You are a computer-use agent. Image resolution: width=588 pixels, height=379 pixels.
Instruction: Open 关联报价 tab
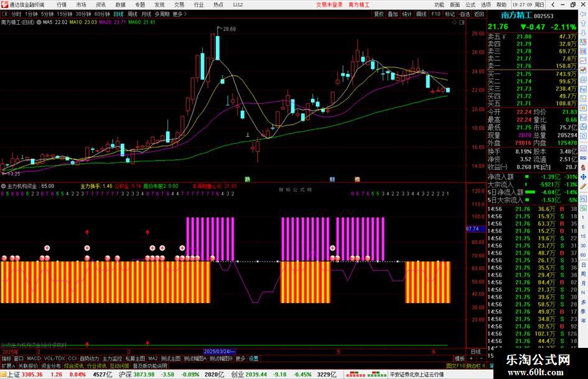pos(28,365)
